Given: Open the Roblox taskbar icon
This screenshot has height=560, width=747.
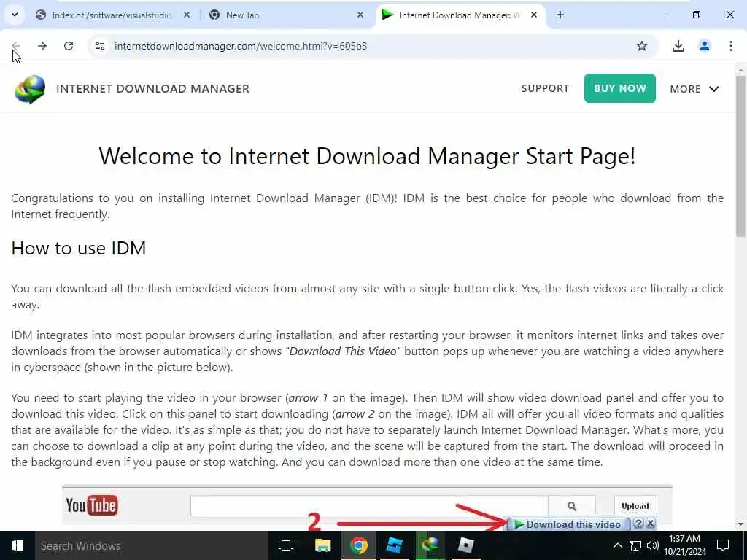Looking at the screenshot, I should (465, 545).
